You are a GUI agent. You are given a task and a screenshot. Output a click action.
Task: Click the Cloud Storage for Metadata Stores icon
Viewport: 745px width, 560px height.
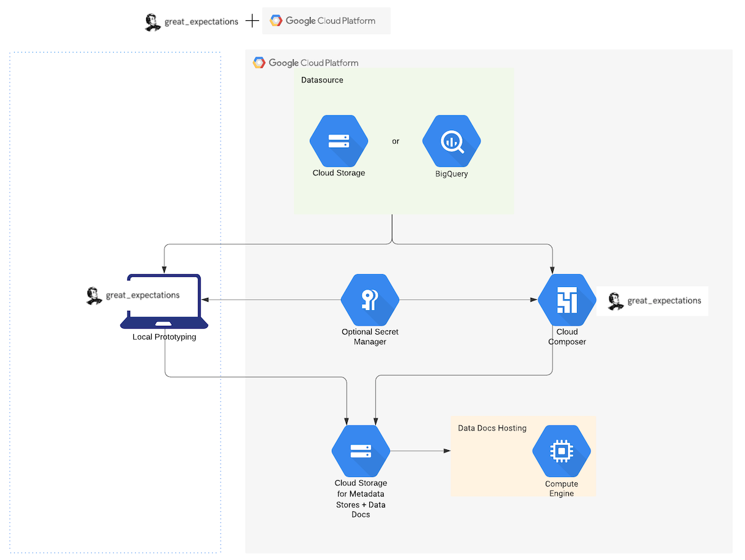click(x=361, y=451)
